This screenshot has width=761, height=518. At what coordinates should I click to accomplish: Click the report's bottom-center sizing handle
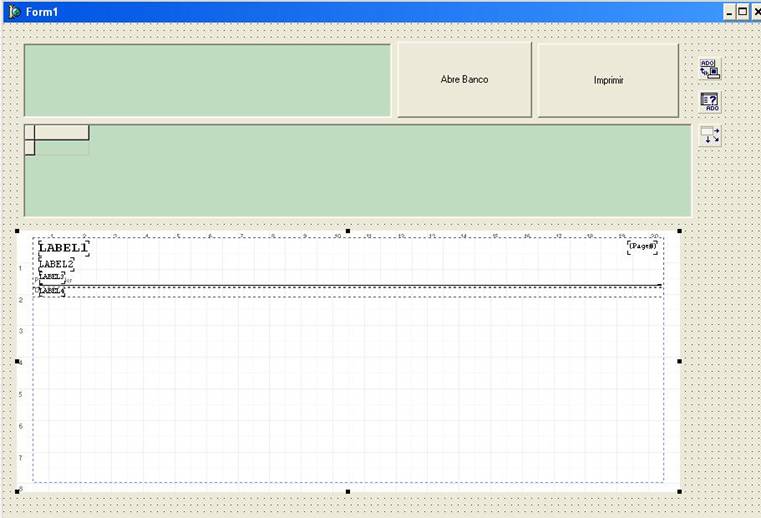[x=348, y=491]
